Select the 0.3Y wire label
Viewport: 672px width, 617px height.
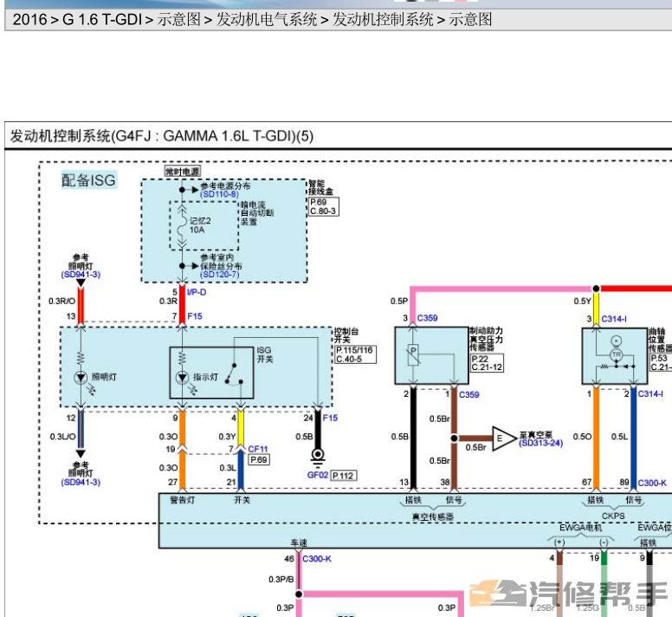point(227,437)
